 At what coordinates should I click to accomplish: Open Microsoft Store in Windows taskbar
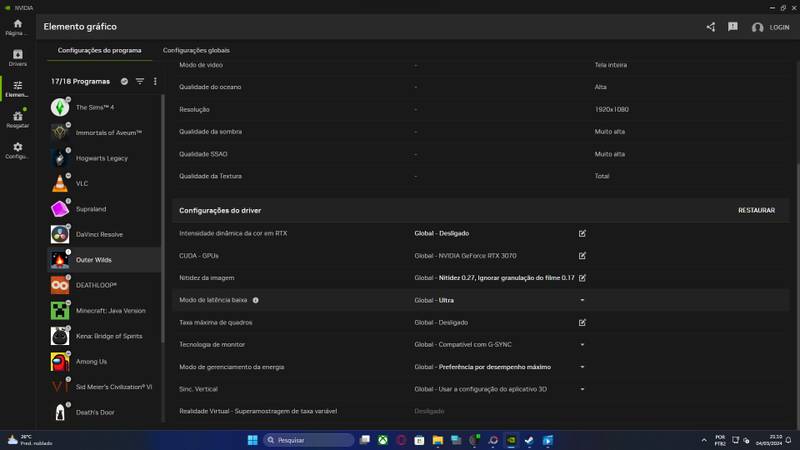(x=419, y=440)
